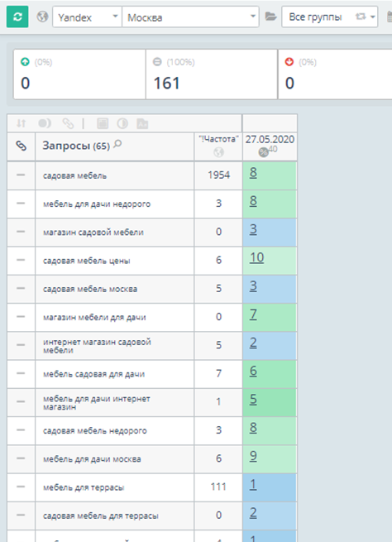Screen dimensions: 392x542
Task: Click the link icon in the table header
Action: [x=21, y=146]
